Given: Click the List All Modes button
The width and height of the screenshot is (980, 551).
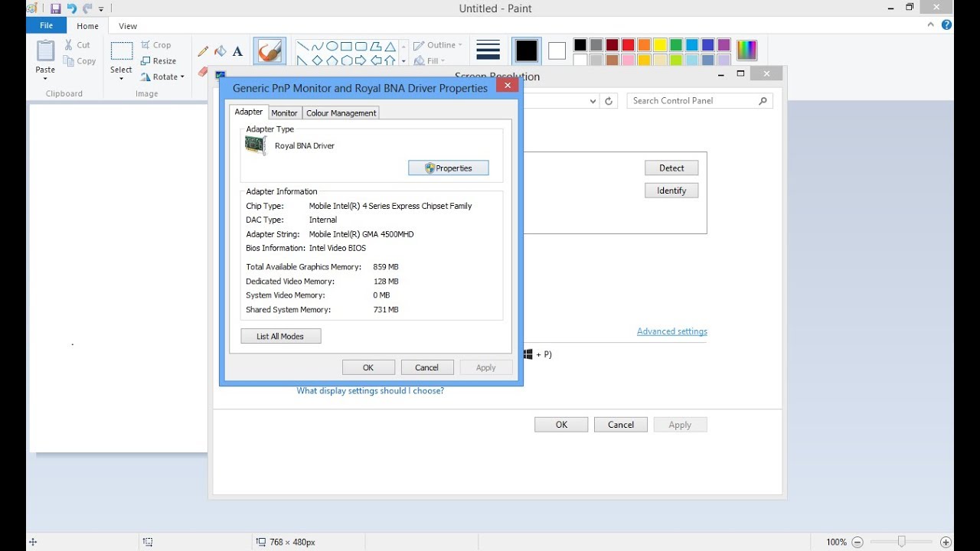Looking at the screenshot, I should [281, 336].
